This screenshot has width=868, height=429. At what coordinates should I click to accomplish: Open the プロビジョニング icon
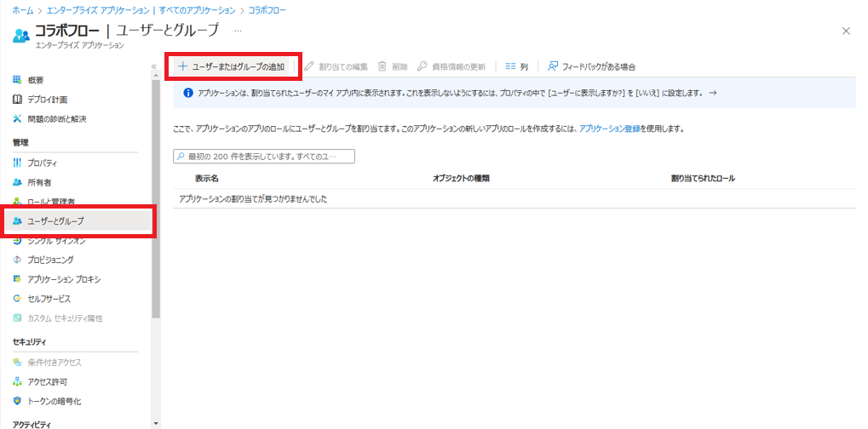16,260
